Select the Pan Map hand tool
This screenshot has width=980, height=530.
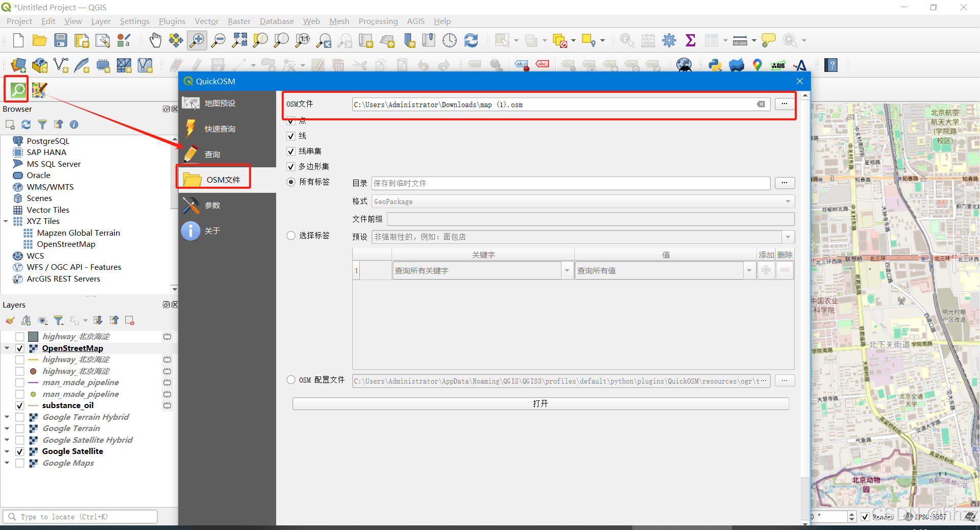(155, 40)
